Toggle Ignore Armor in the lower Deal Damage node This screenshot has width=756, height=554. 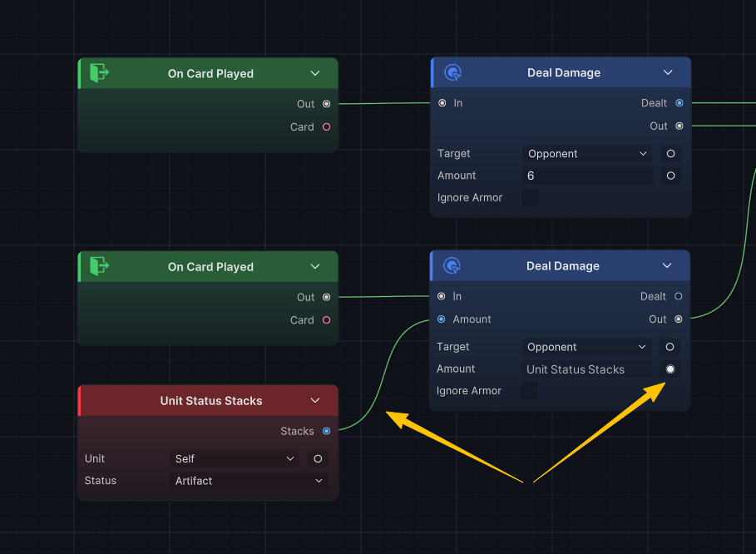tap(530, 391)
